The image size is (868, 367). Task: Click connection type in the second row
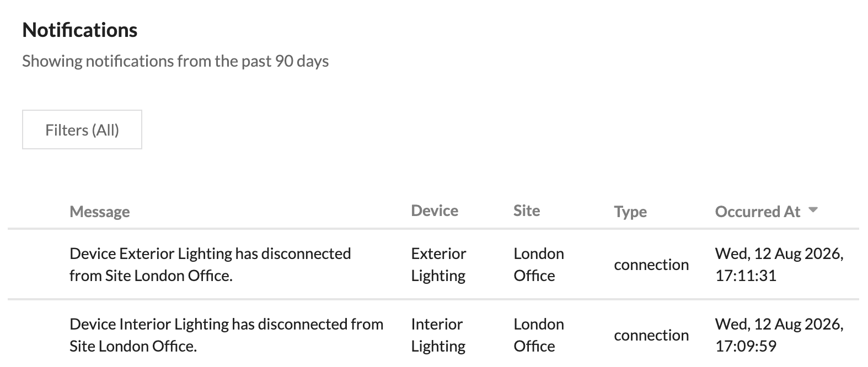pyautogui.click(x=651, y=335)
